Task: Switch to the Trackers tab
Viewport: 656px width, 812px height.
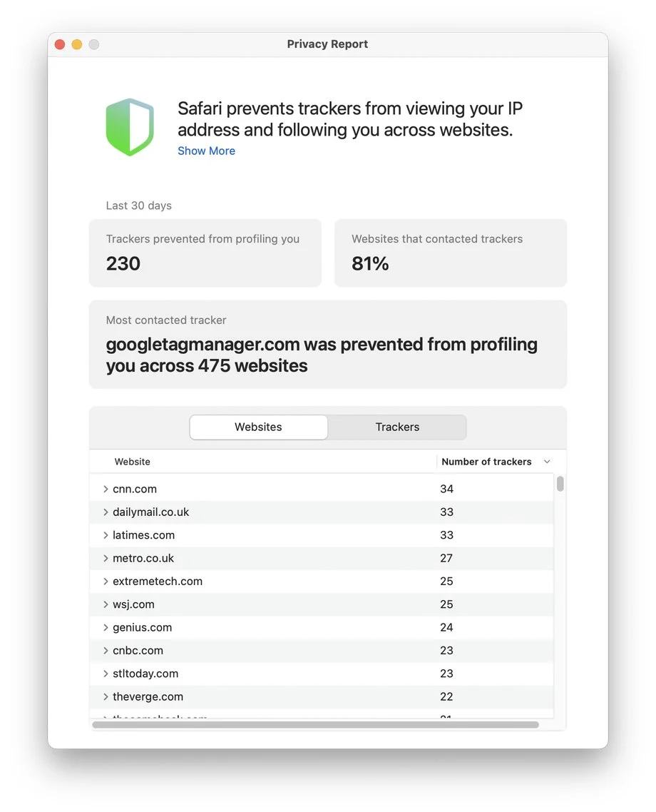Action: click(397, 427)
